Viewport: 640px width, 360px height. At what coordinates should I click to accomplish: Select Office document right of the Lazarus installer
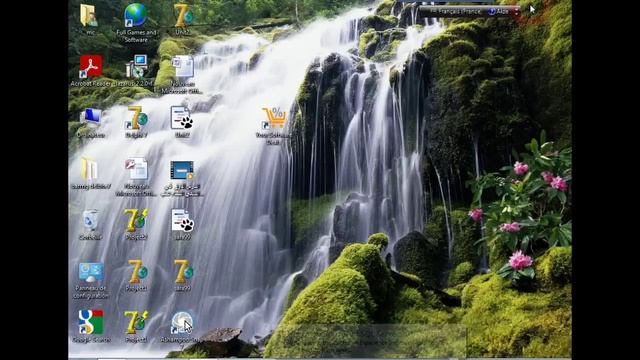pyautogui.click(x=182, y=67)
